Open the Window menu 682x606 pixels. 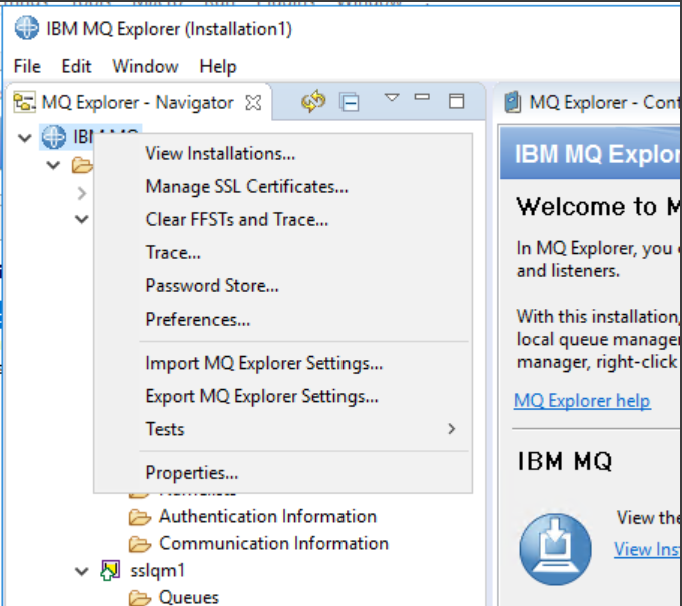click(145, 67)
